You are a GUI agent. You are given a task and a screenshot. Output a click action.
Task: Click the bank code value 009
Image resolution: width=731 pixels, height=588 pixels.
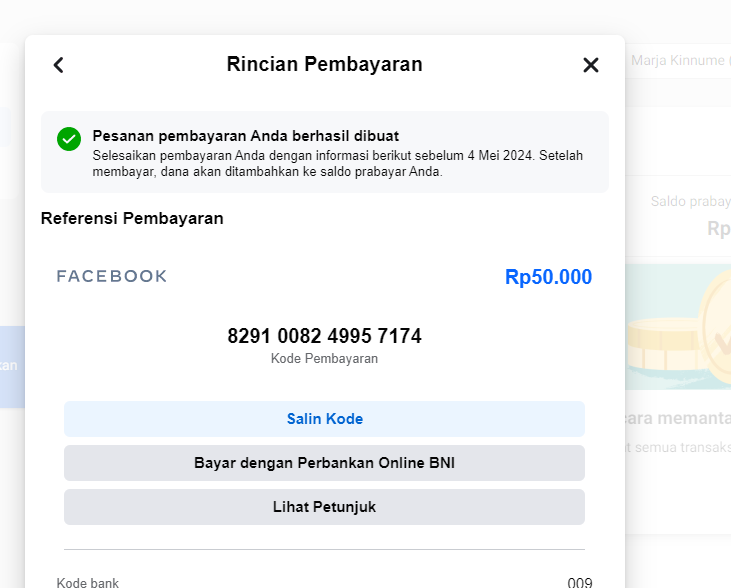pos(579,582)
